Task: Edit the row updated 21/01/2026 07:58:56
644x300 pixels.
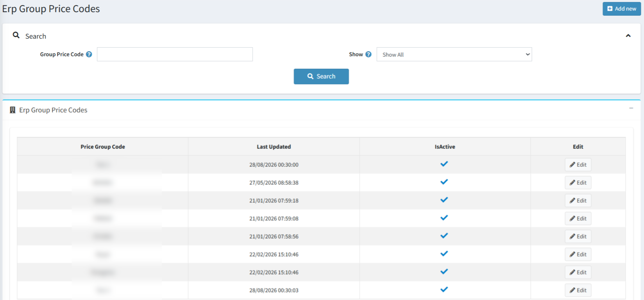Action: click(x=578, y=237)
